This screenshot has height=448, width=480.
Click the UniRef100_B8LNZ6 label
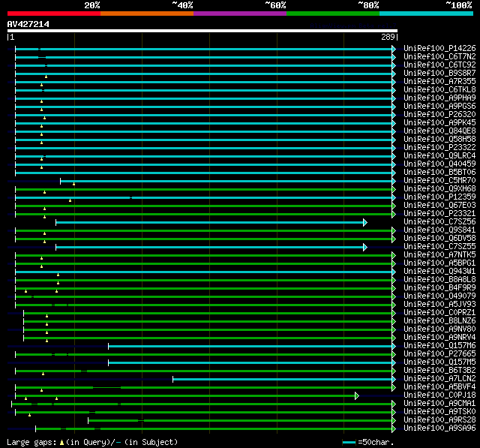[x=439, y=321]
